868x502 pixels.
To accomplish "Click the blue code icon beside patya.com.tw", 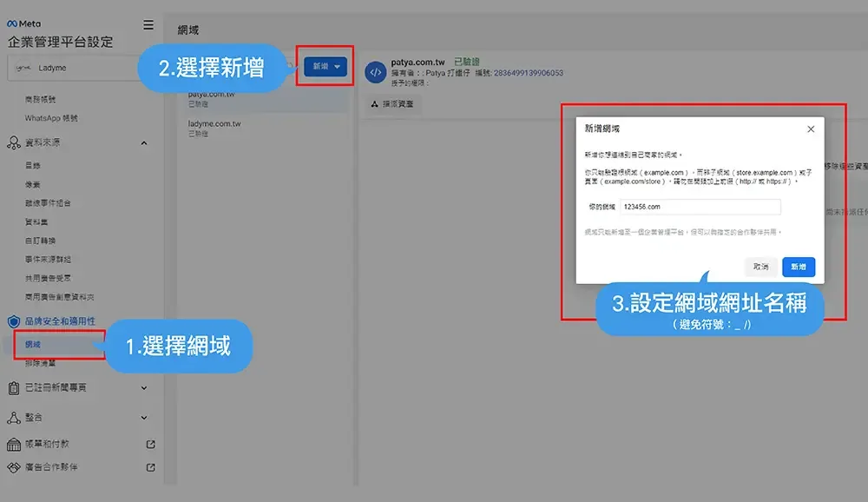I will click(375, 72).
